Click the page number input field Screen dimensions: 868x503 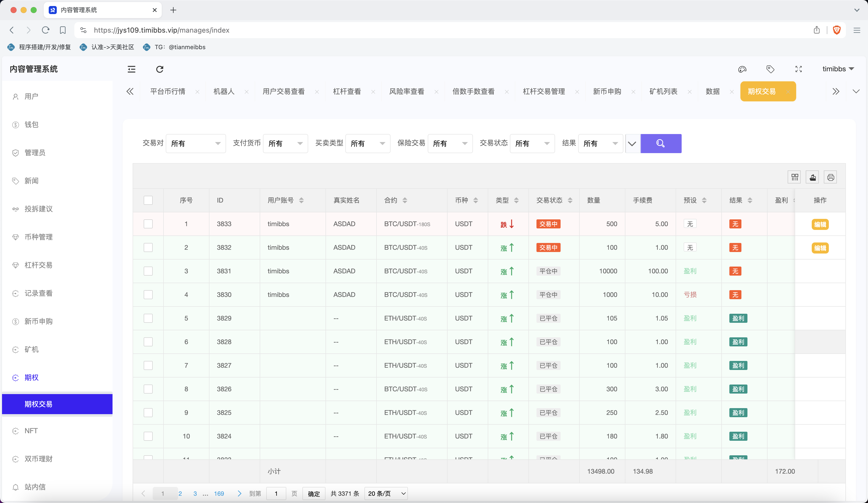[x=276, y=493]
